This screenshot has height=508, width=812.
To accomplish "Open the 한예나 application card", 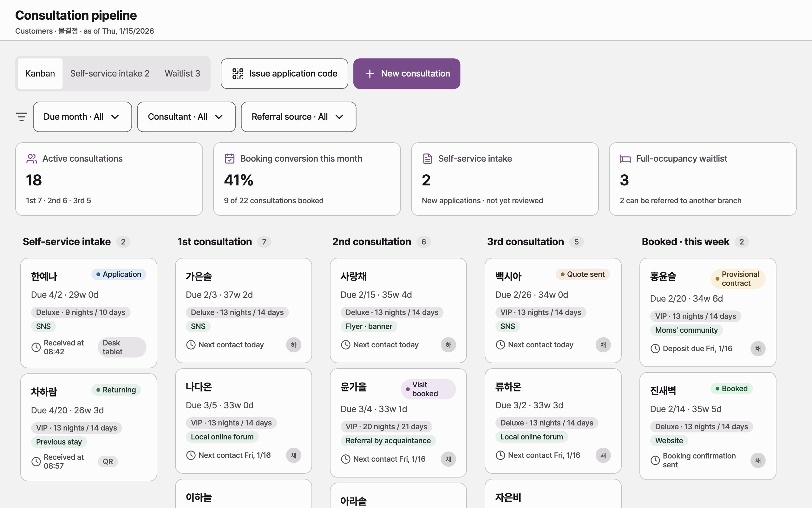I will [x=88, y=313].
